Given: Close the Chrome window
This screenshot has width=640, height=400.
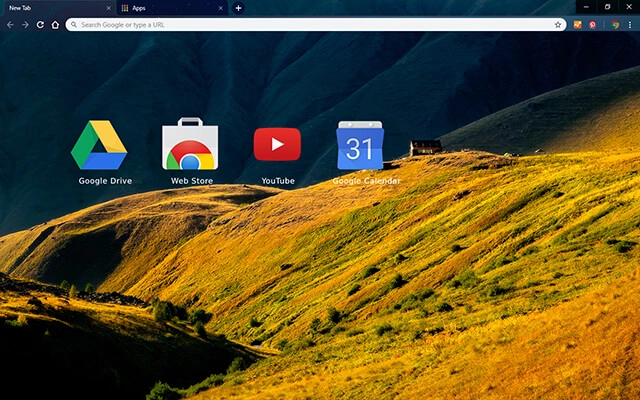Looking at the screenshot, I should point(629,7).
